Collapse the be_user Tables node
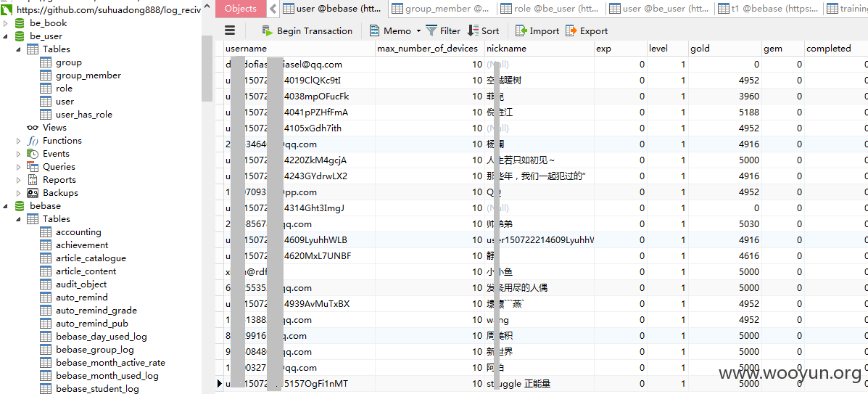The image size is (868, 394). (19, 49)
